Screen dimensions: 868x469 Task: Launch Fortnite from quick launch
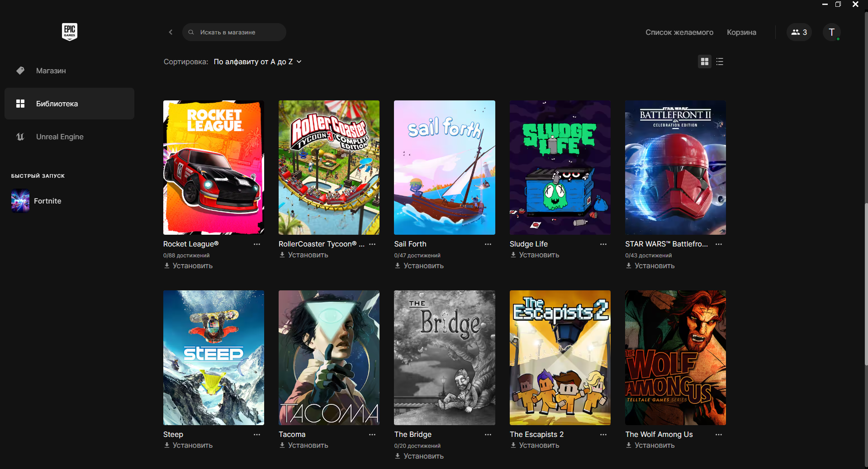tap(47, 201)
